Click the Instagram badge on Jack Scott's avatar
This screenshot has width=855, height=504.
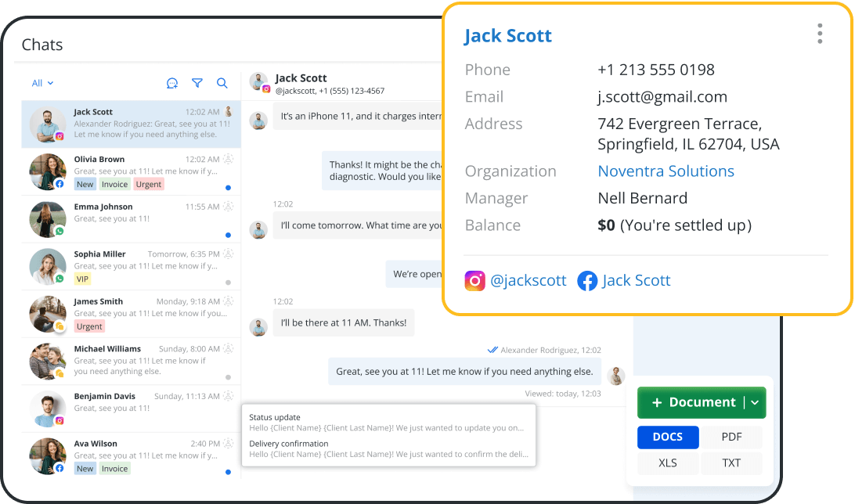(60, 135)
